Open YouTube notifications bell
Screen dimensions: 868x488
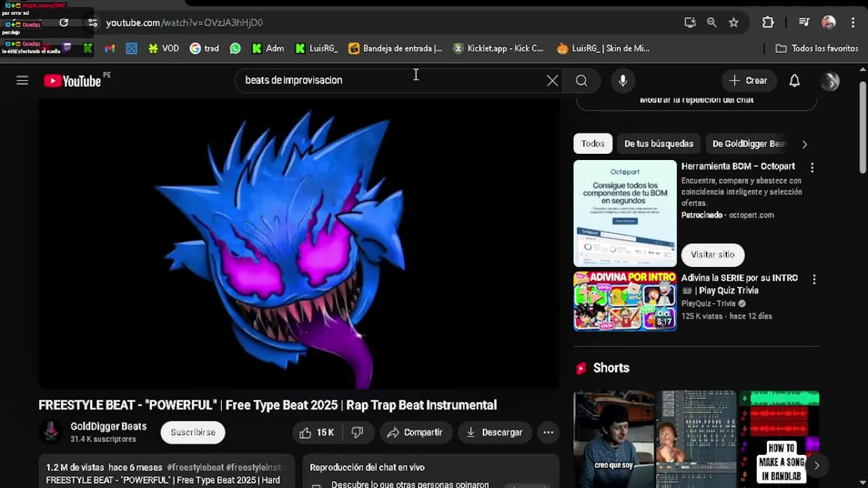coord(794,81)
